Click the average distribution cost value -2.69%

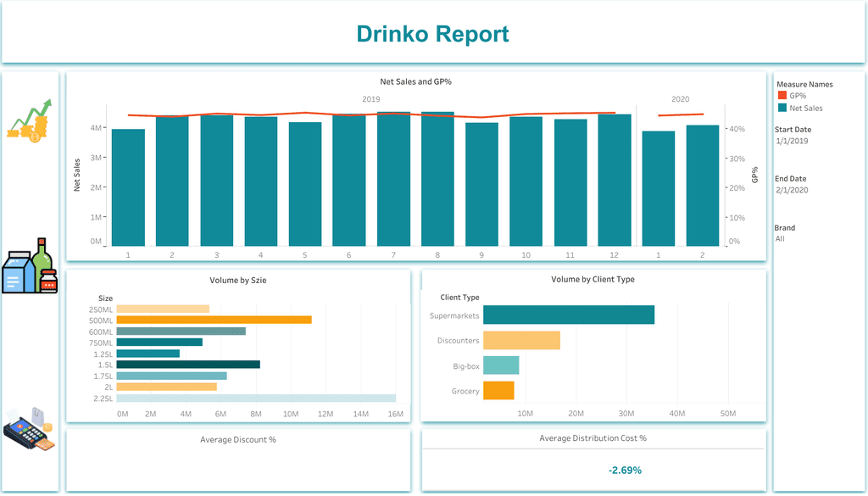point(625,470)
